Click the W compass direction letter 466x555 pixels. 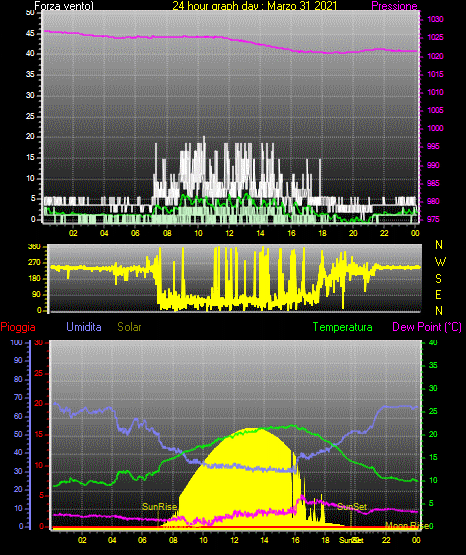[x=440, y=262]
